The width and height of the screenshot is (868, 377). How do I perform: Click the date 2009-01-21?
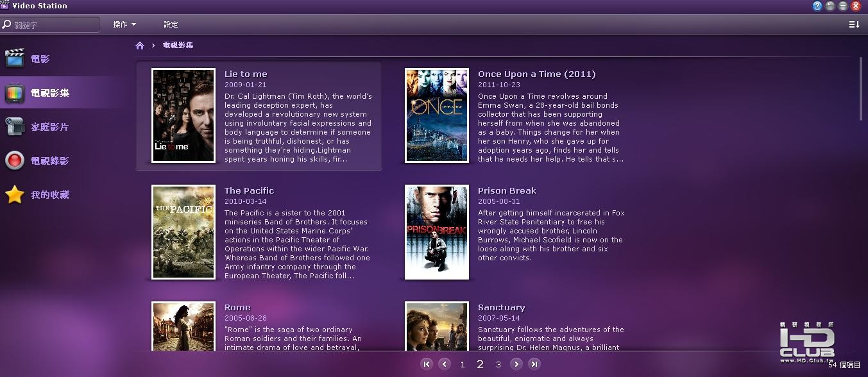click(246, 85)
